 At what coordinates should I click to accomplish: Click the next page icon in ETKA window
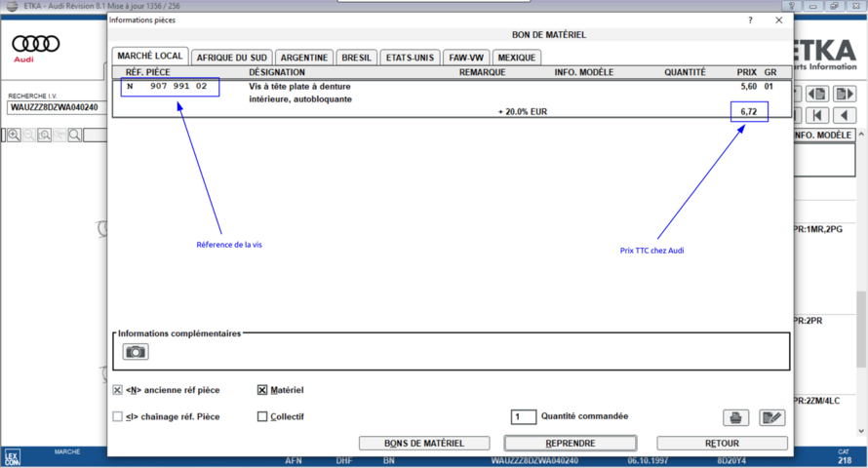[x=845, y=94]
